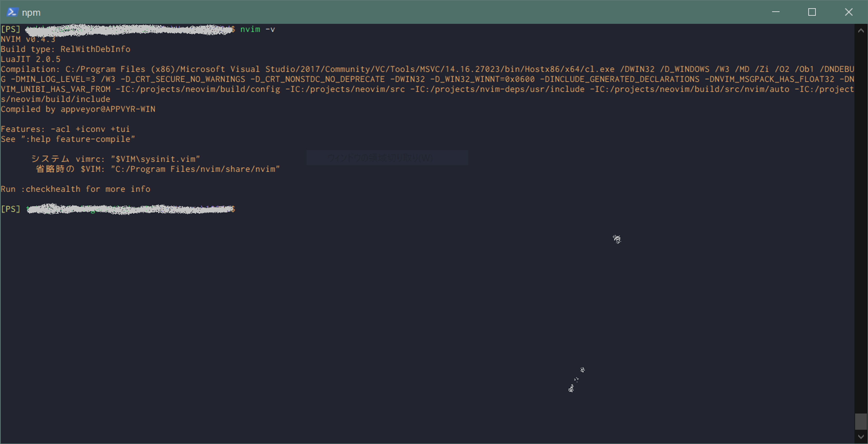Click the 'NVIM v0.4.3' version line
Viewport: 868px width, 444px height.
[28, 39]
